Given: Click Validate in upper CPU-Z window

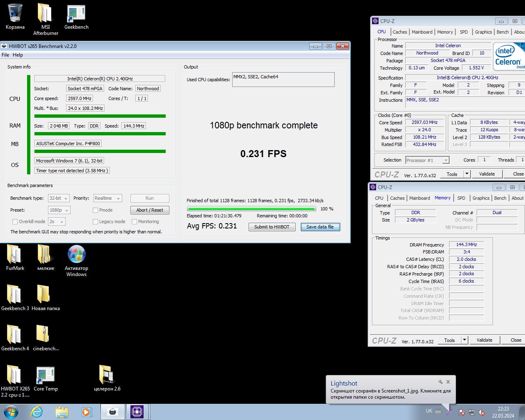Looking at the screenshot, I should click(x=487, y=174).
